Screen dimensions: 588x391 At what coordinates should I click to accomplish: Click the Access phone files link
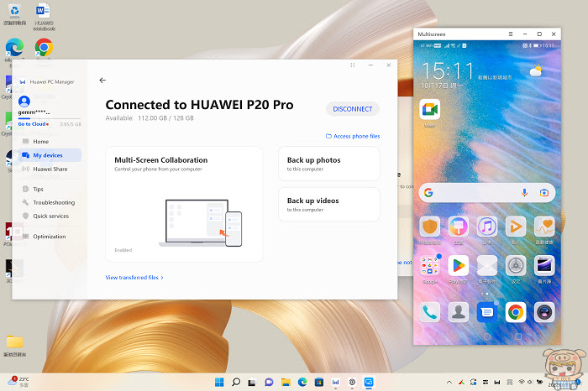click(353, 136)
